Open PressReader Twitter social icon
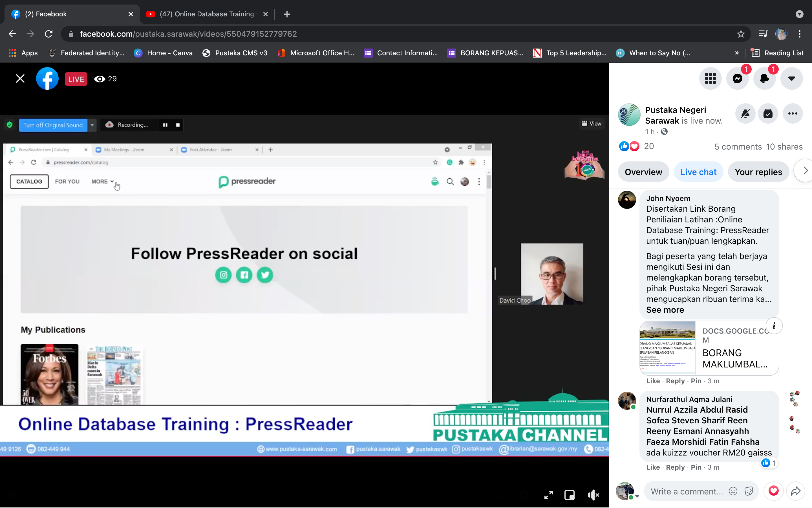Screen dimensions: 812x508 click(265, 275)
